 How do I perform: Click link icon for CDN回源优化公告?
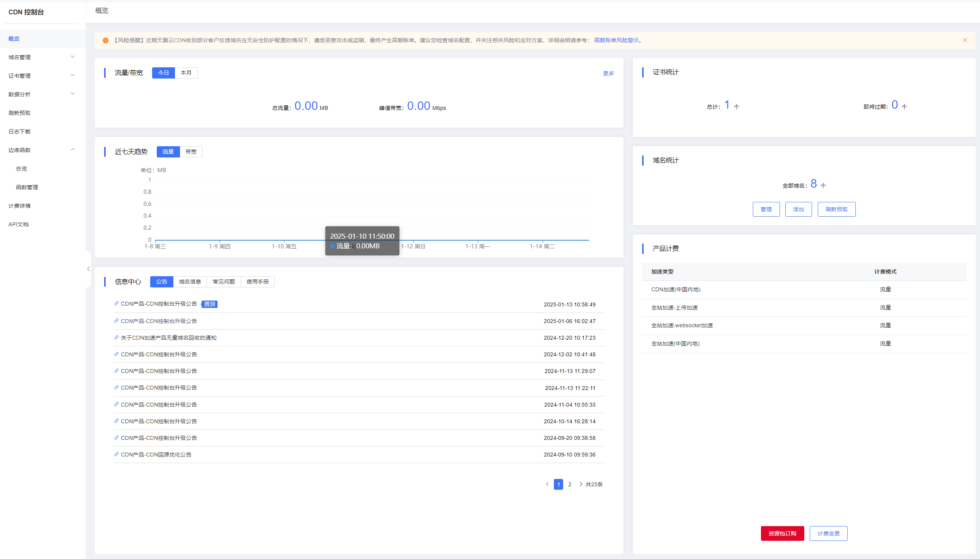[116, 454]
